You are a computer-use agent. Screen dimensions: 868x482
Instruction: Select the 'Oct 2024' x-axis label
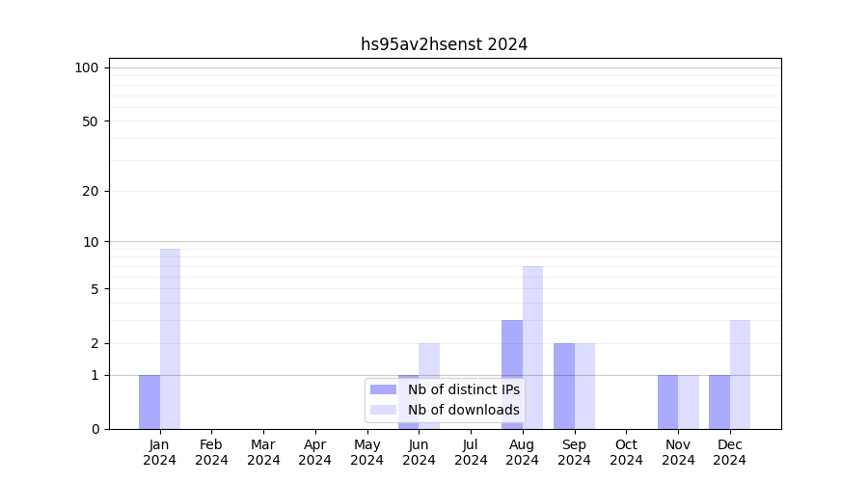click(x=626, y=452)
